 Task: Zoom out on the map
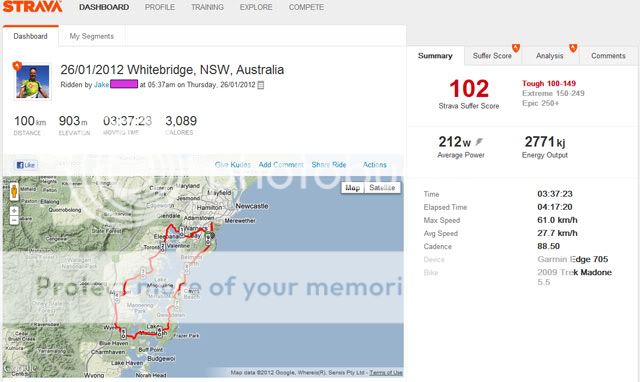click(x=14, y=220)
